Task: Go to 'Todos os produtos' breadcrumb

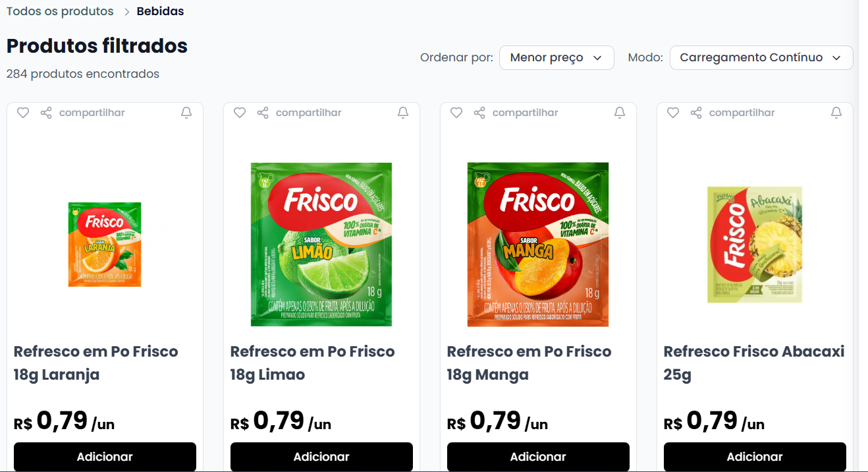Action: click(60, 11)
